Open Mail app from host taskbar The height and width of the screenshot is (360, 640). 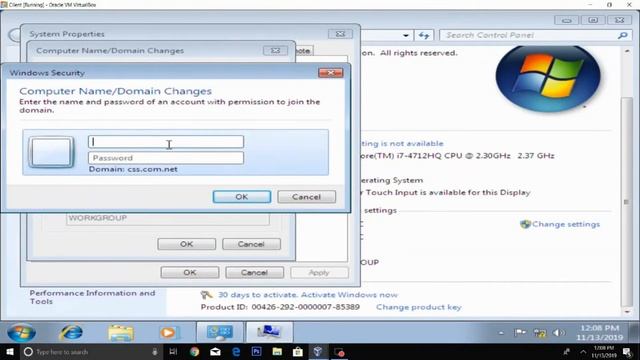(215, 351)
